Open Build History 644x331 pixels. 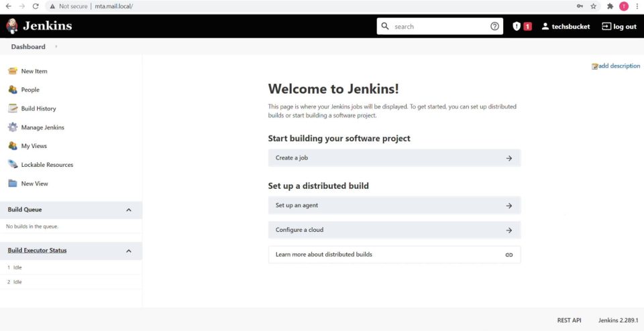click(39, 109)
